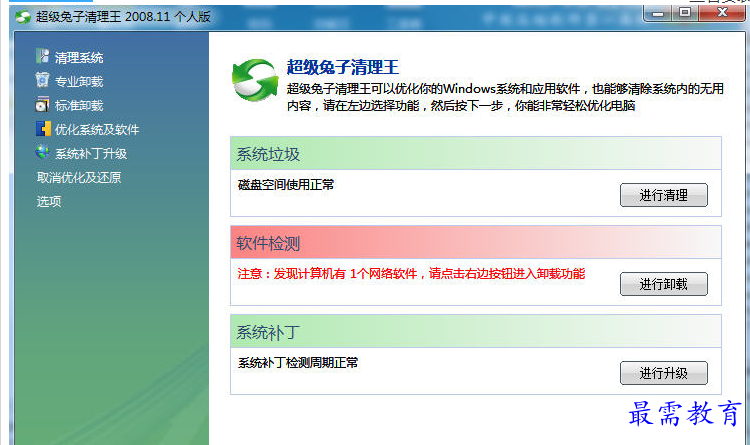Maximize the 超级兔子清理王 window
Screen dimensions: 750x445
click(685, 12)
